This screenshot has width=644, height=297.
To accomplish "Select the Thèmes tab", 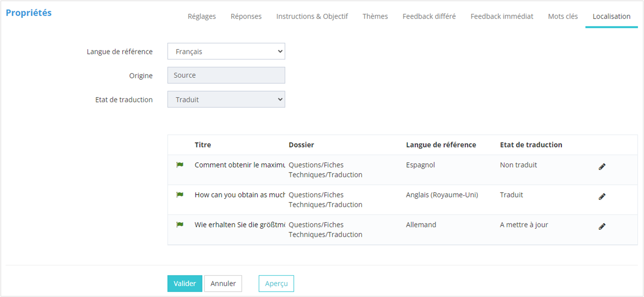I will (375, 16).
